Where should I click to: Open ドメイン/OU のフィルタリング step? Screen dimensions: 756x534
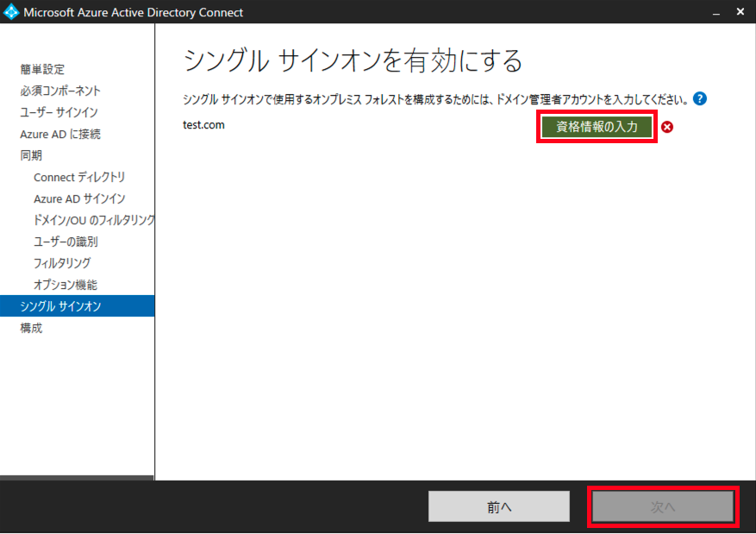pos(94,220)
